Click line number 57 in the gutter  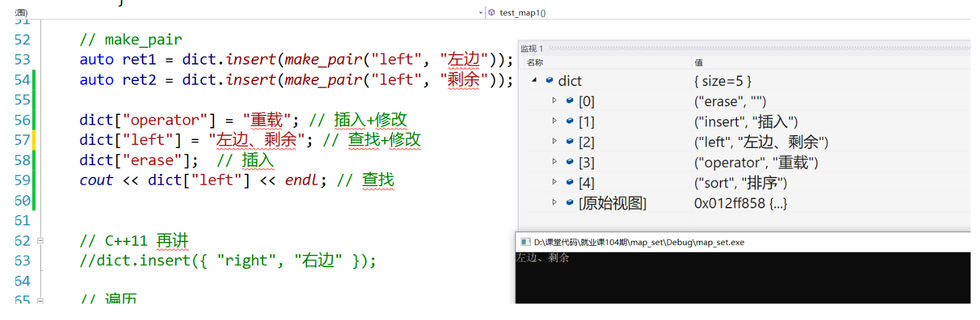[x=22, y=140]
